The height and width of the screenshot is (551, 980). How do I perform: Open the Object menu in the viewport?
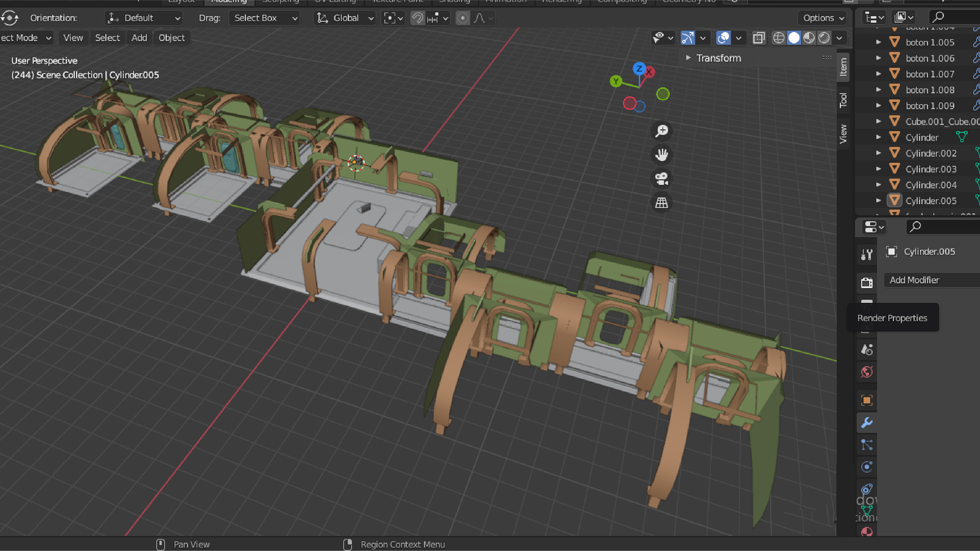point(171,38)
